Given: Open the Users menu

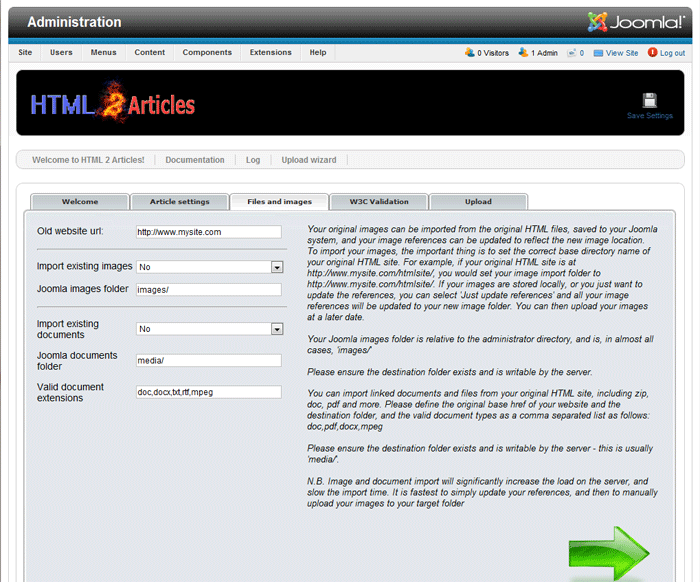Looking at the screenshot, I should [61, 52].
